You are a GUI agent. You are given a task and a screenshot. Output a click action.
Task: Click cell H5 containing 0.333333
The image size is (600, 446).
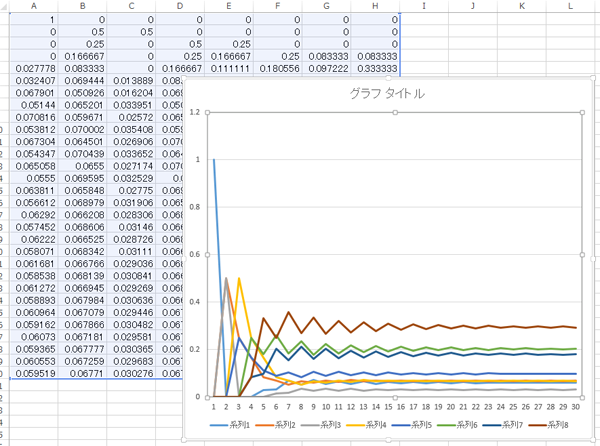click(375, 68)
